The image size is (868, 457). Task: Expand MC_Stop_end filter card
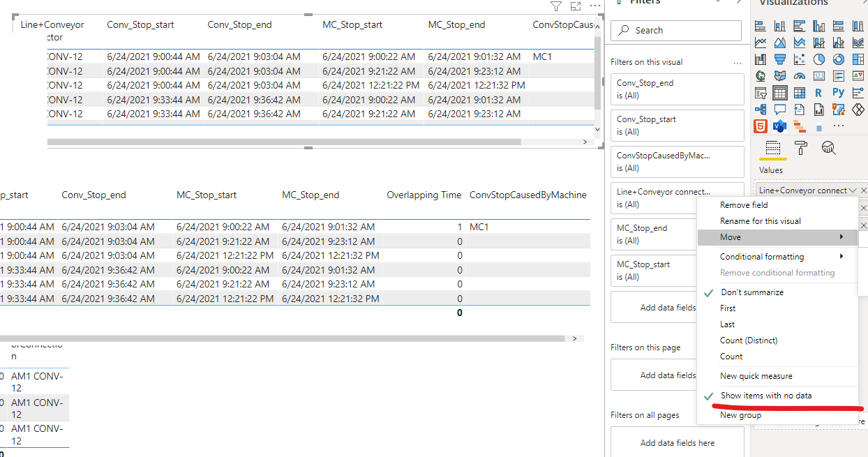coord(654,234)
